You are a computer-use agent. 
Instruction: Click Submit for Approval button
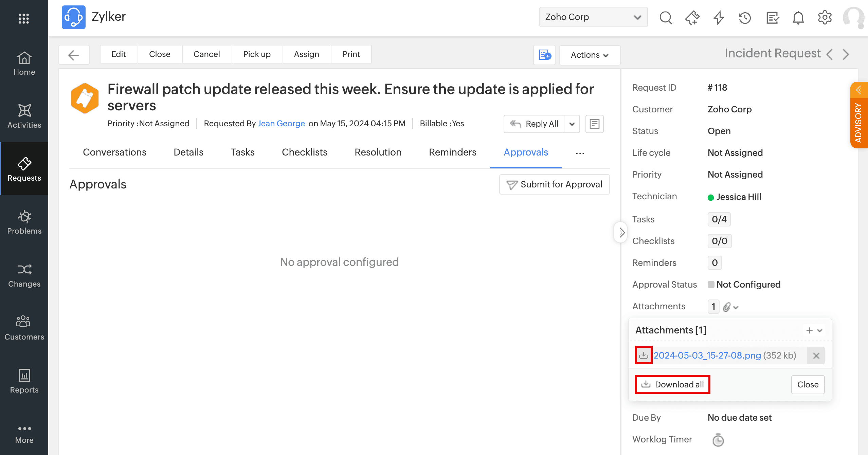[x=554, y=184]
